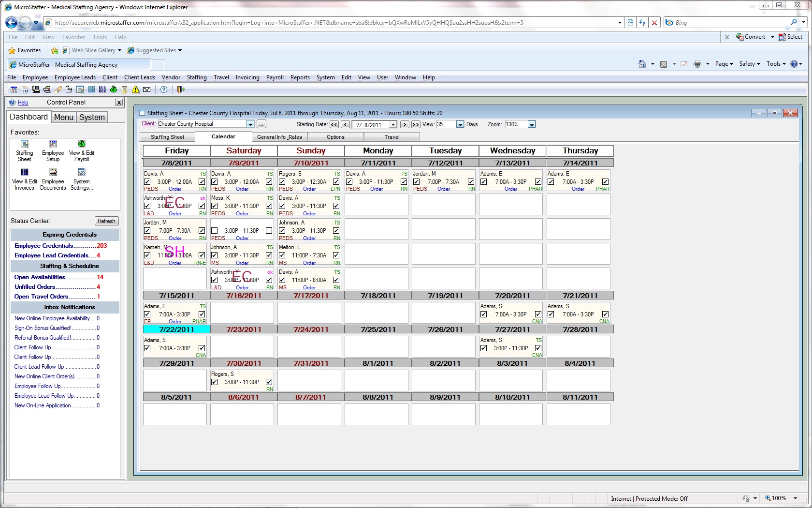Uncheck left checkbox for Rogers, S on 7/30

coord(215,382)
